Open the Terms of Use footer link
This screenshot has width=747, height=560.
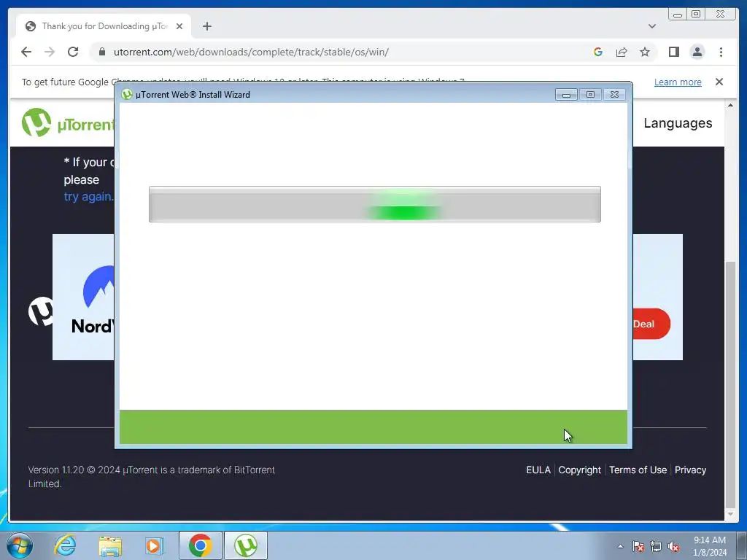(638, 470)
